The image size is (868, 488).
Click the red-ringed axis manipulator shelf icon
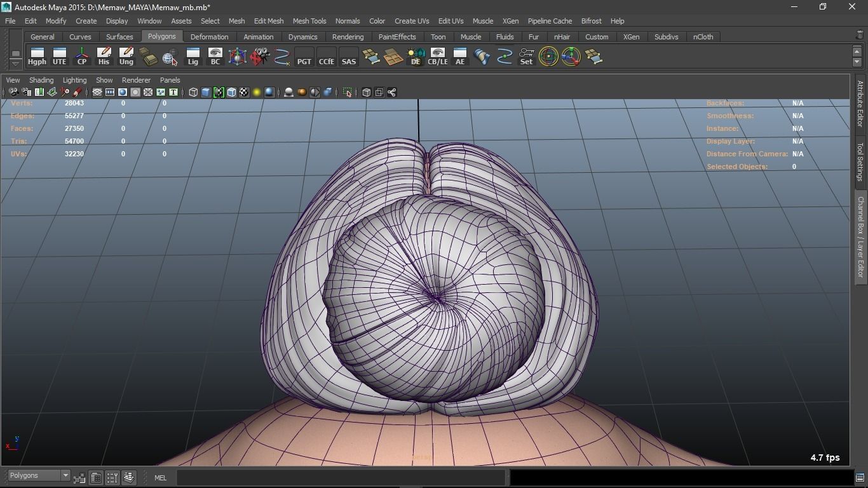tap(571, 57)
